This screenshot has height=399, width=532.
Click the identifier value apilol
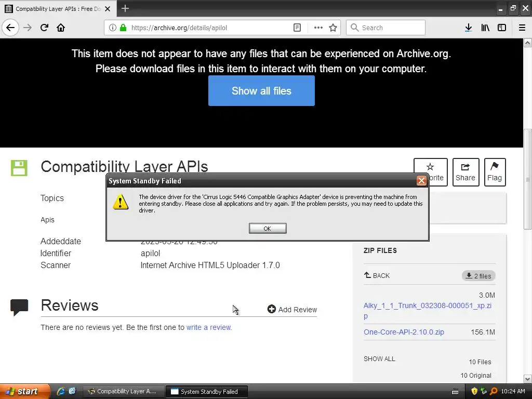(x=150, y=253)
